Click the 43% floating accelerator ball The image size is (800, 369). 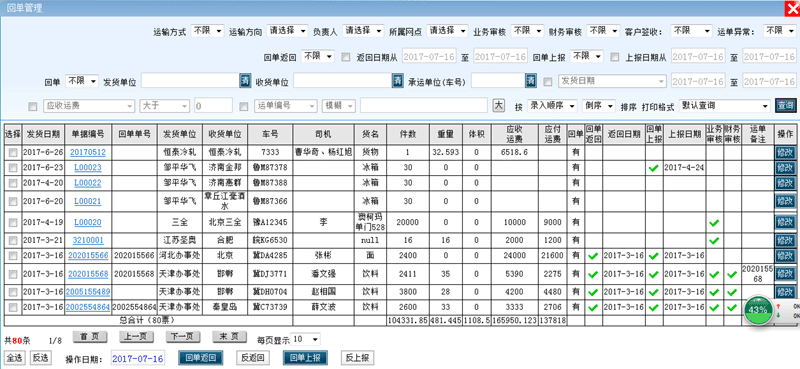pyautogui.click(x=758, y=310)
